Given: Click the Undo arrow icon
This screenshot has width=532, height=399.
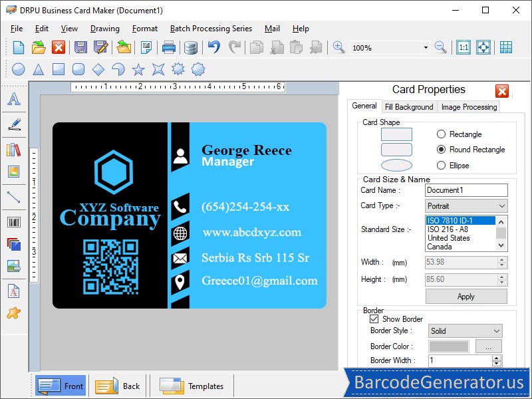Looking at the screenshot, I should click(214, 47).
